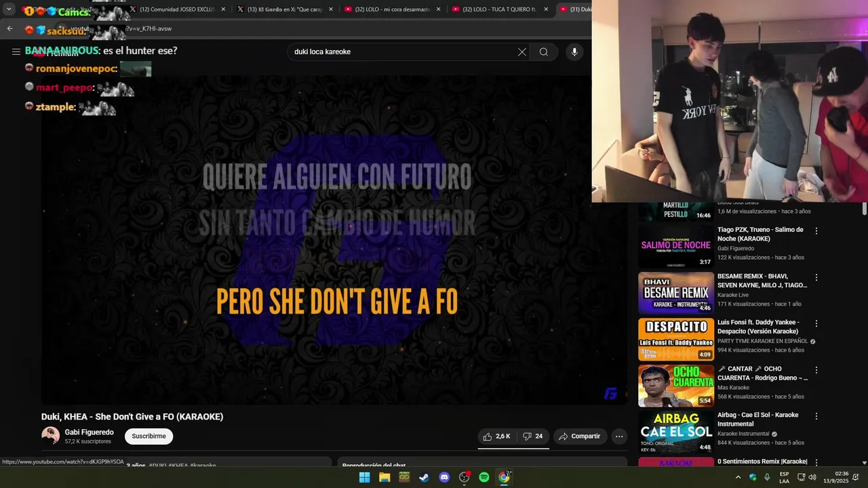Open the Minecraft icon in the taskbar
Screen dimensions: 868x488
coord(404,477)
